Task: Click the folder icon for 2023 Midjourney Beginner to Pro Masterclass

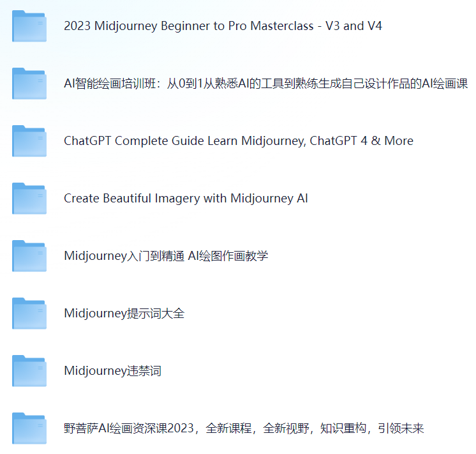Action: click(x=29, y=26)
